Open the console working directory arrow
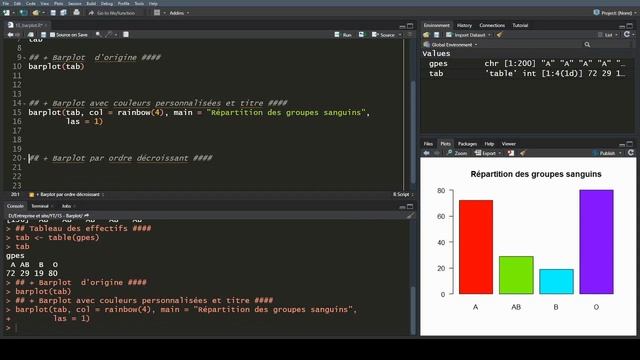The width and height of the screenshot is (640, 360). 86,216
